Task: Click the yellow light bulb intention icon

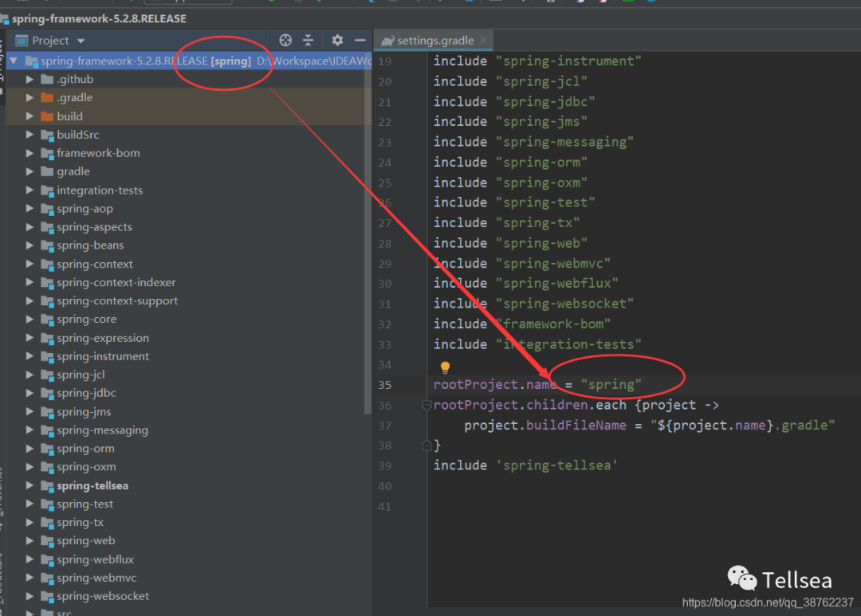Action: [x=446, y=367]
